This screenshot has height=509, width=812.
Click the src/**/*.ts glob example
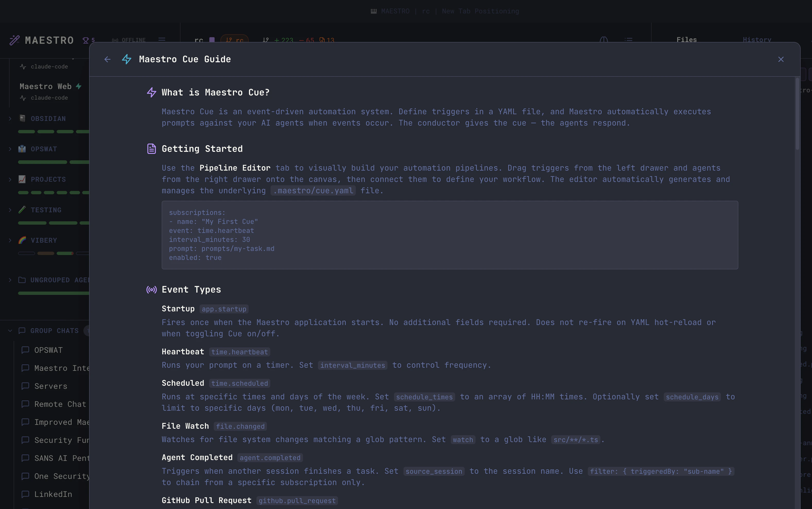click(576, 440)
